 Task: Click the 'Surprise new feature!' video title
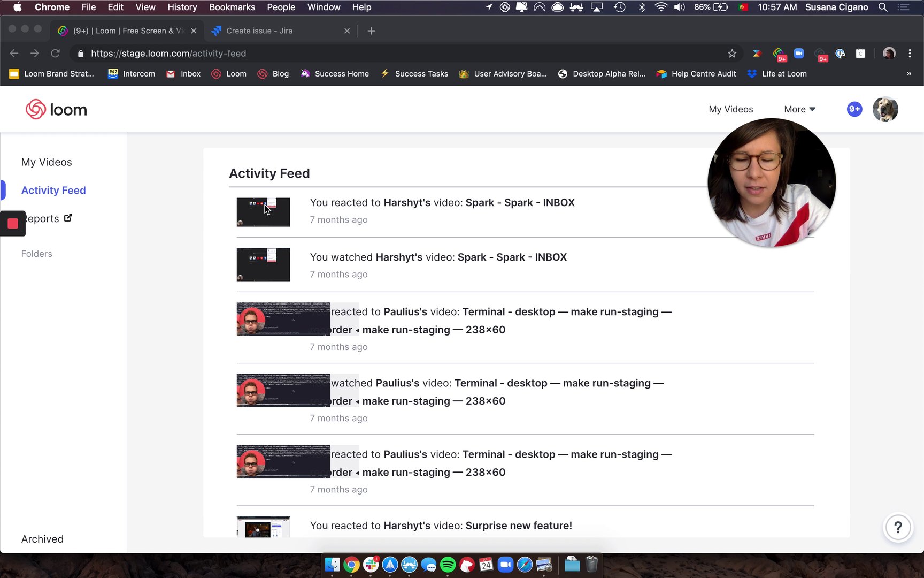519,526
